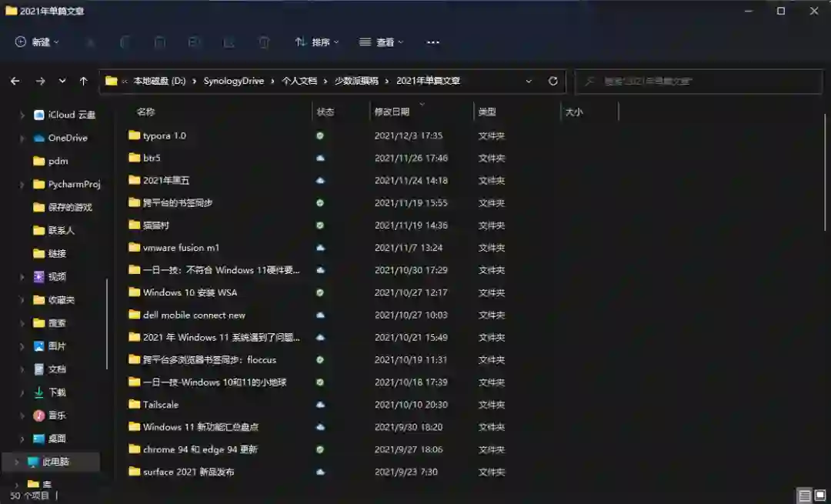Click the navigation pane vertical scrollbar

click(107, 323)
